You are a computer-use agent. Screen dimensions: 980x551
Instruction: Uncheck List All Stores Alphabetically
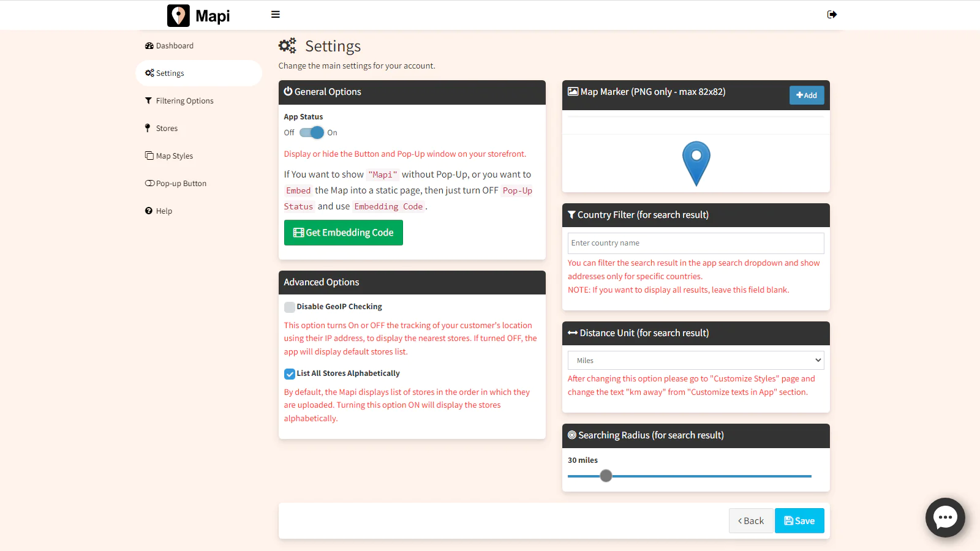[290, 374]
